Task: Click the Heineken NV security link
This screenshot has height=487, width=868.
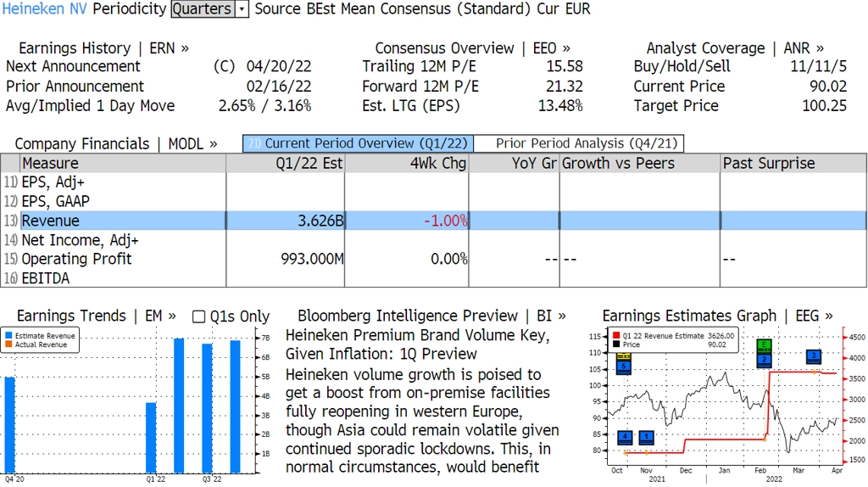Action: 44,8
